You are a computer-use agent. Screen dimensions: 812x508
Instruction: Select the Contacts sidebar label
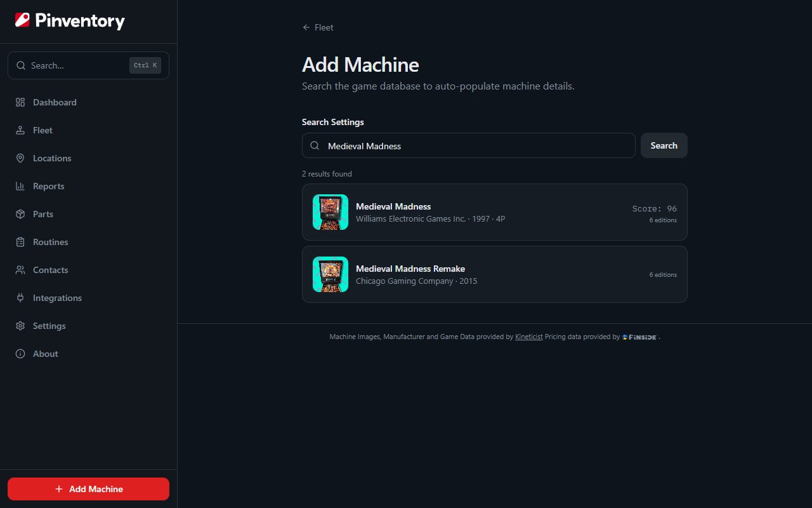pyautogui.click(x=50, y=270)
